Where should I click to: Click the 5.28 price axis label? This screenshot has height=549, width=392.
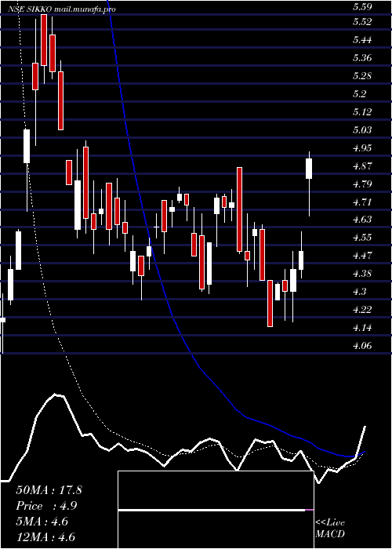tap(362, 76)
